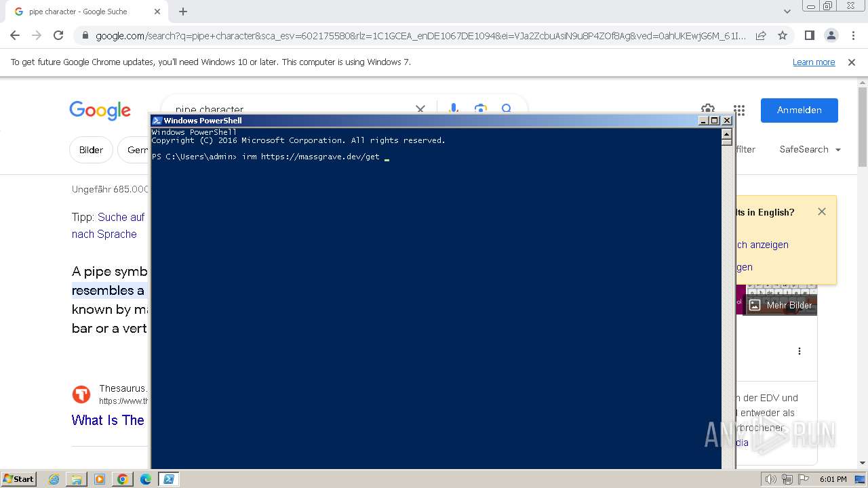Launch Internet Explorer from taskbar
This screenshot has height=488, width=868.
(54, 479)
